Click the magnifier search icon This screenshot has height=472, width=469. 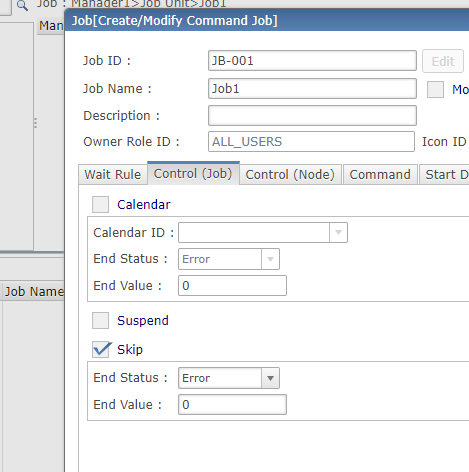point(22,6)
